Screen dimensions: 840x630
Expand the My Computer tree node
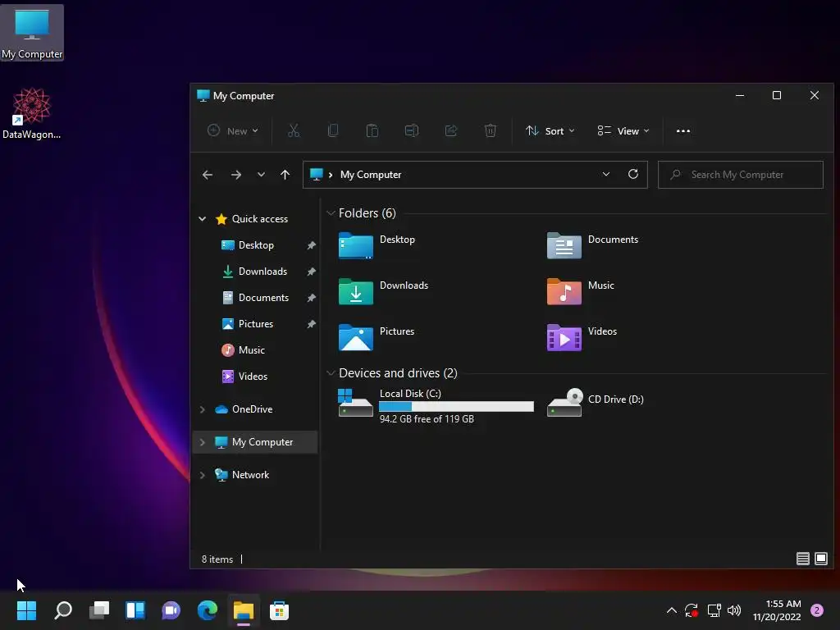coord(203,442)
